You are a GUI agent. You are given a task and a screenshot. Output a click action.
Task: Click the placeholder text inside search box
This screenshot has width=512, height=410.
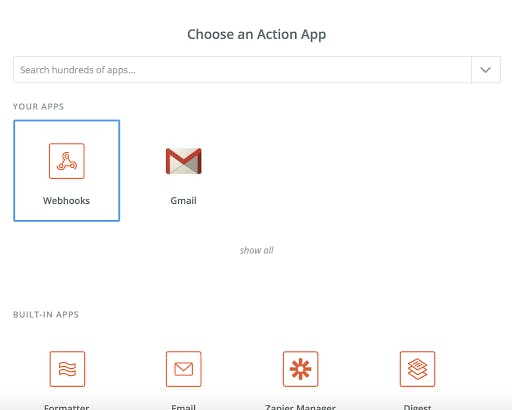point(78,70)
